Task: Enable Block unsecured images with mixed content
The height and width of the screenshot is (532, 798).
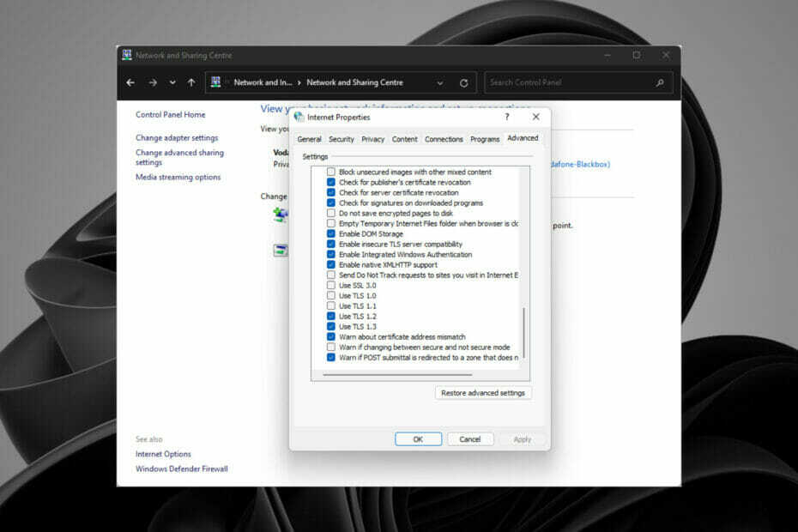Action: click(331, 172)
